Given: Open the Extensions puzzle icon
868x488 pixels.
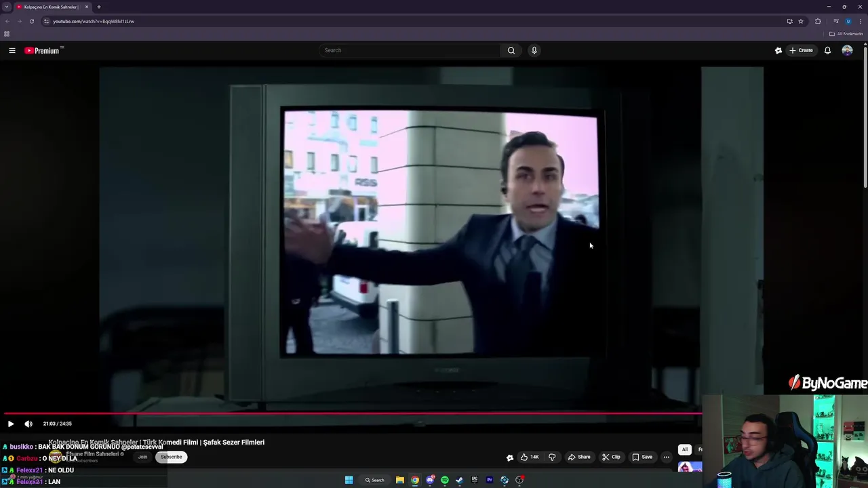Looking at the screenshot, I should click(818, 21).
